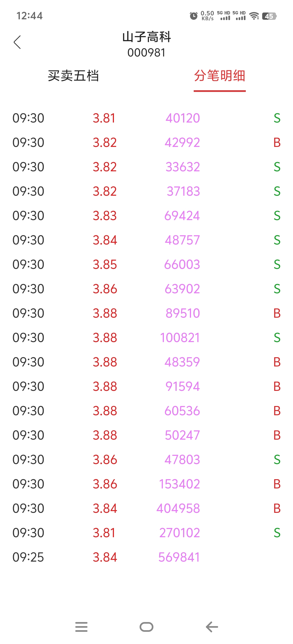Tap the battery level indicator
This screenshot has width=293, height=644.
pyautogui.click(x=269, y=16)
